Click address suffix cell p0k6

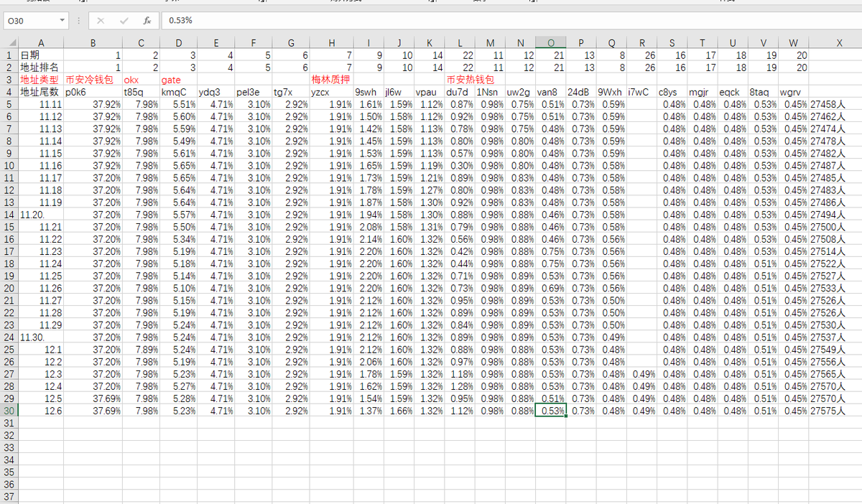(x=93, y=92)
